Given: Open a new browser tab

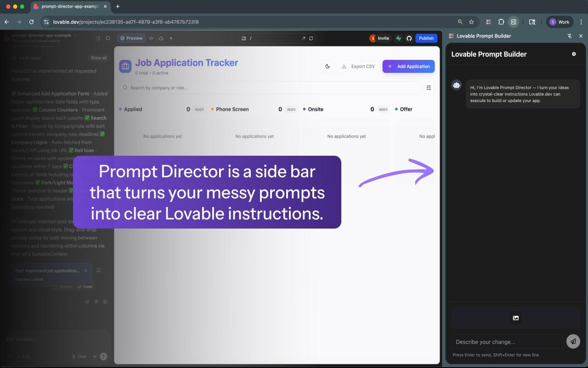Looking at the screenshot, I should tap(118, 6).
